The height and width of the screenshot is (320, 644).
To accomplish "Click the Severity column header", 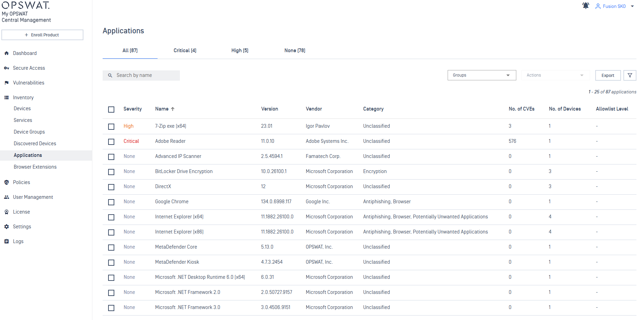I will click(x=133, y=109).
